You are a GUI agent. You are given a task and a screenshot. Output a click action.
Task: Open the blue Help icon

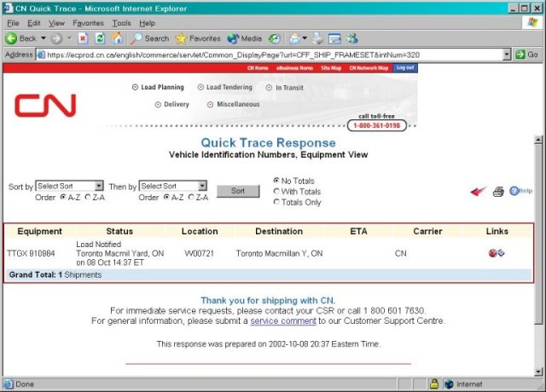click(x=520, y=191)
